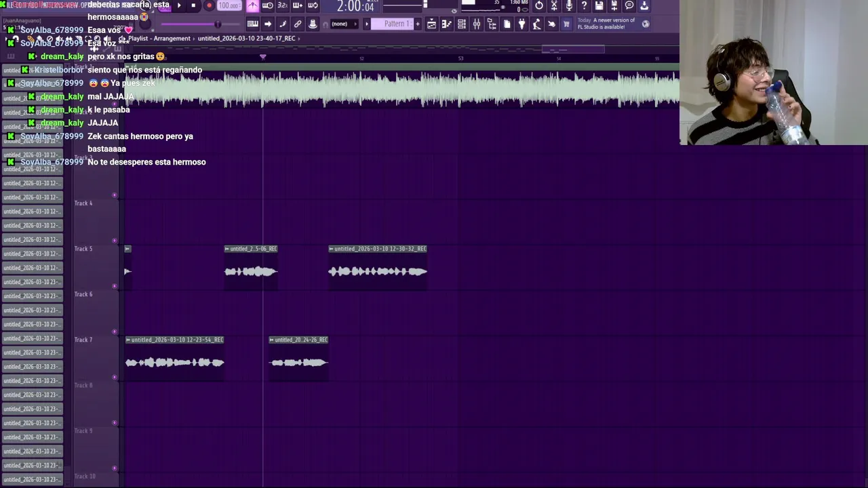Click the render export audio icon
This screenshot has height=488, width=868.
tap(614, 5)
